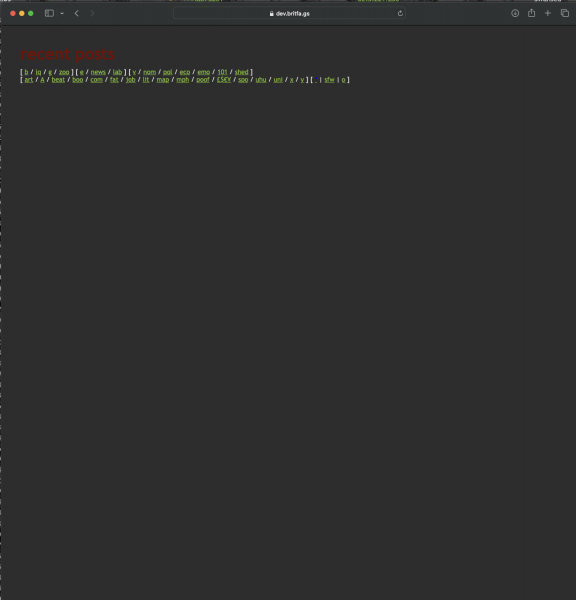Visit the lab board link
Viewport: 576px width, 600px height.
pyautogui.click(x=117, y=72)
